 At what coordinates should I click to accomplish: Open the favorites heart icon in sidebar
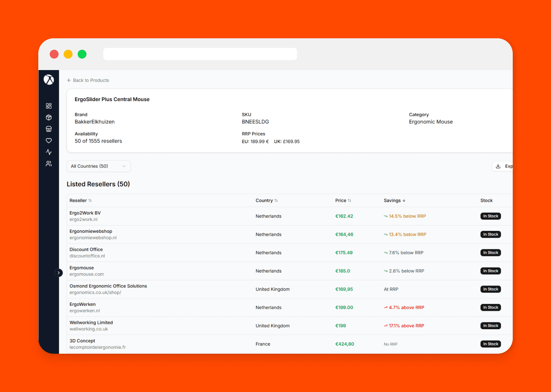tap(49, 140)
